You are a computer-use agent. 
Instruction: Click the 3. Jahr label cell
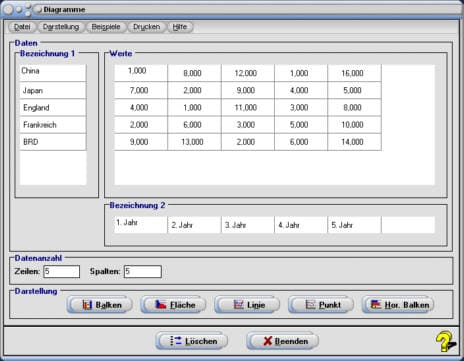point(248,225)
